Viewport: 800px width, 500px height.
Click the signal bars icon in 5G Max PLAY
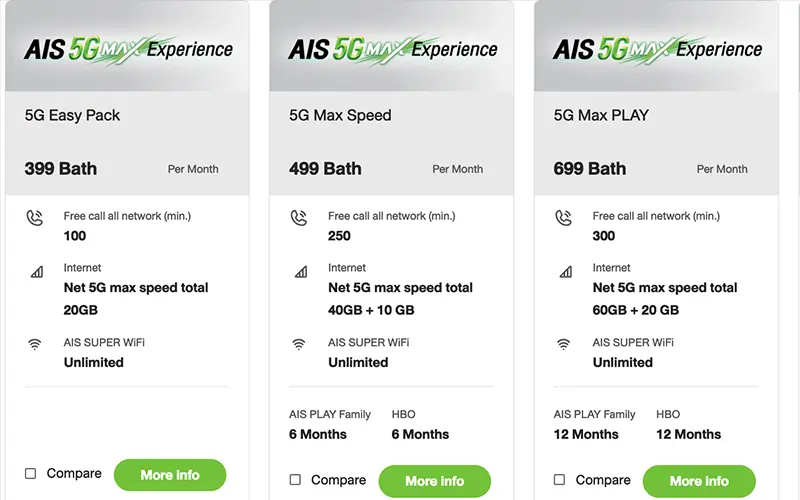(566, 272)
